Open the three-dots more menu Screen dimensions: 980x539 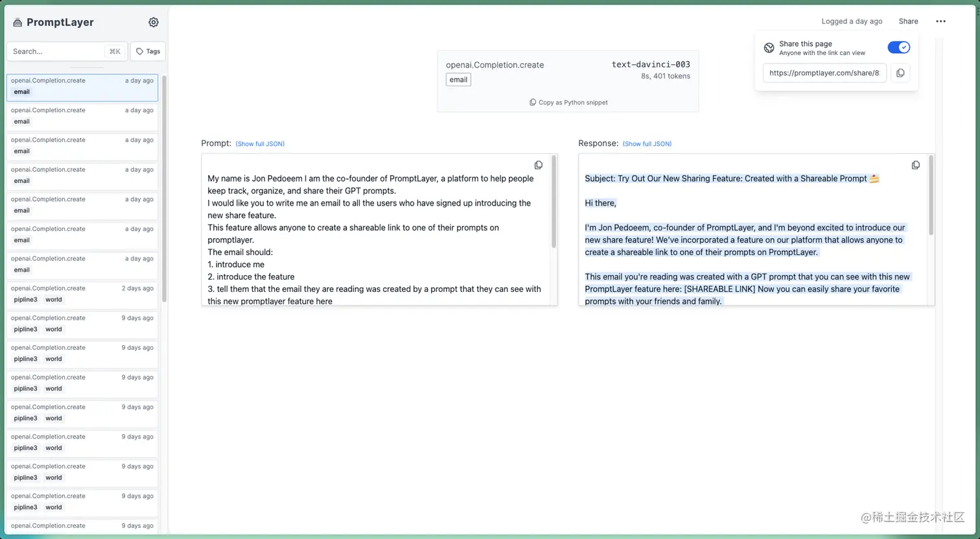tap(940, 21)
